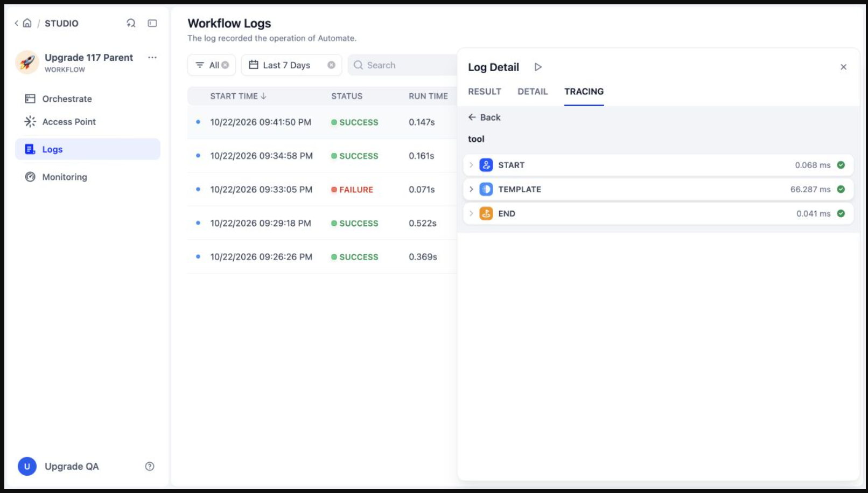868x493 pixels.
Task: Click the START node icon
Action: pyautogui.click(x=486, y=165)
